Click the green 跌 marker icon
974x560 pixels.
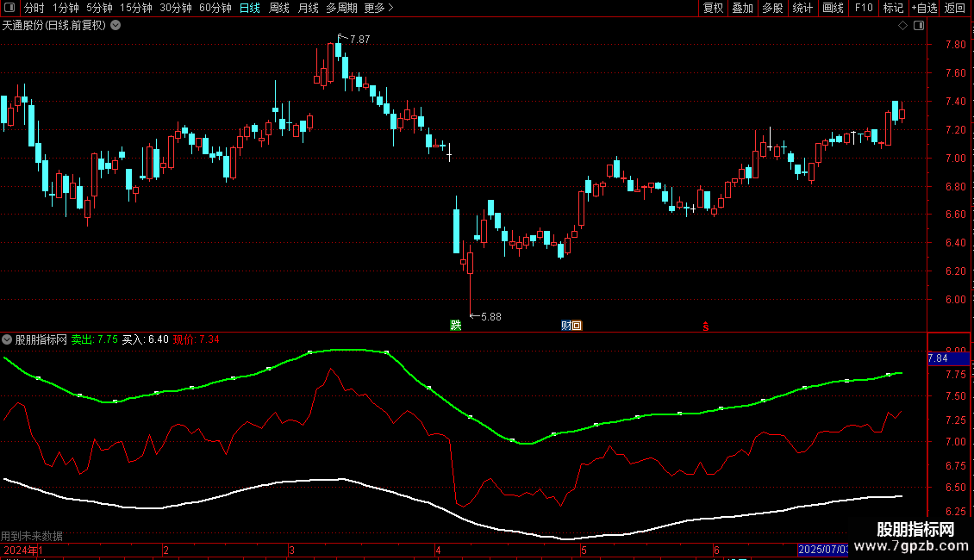(x=456, y=326)
